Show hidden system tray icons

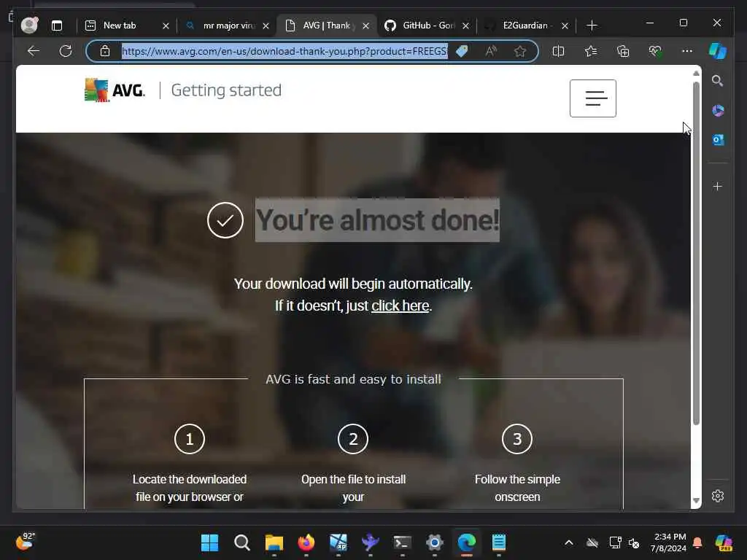pyautogui.click(x=569, y=542)
